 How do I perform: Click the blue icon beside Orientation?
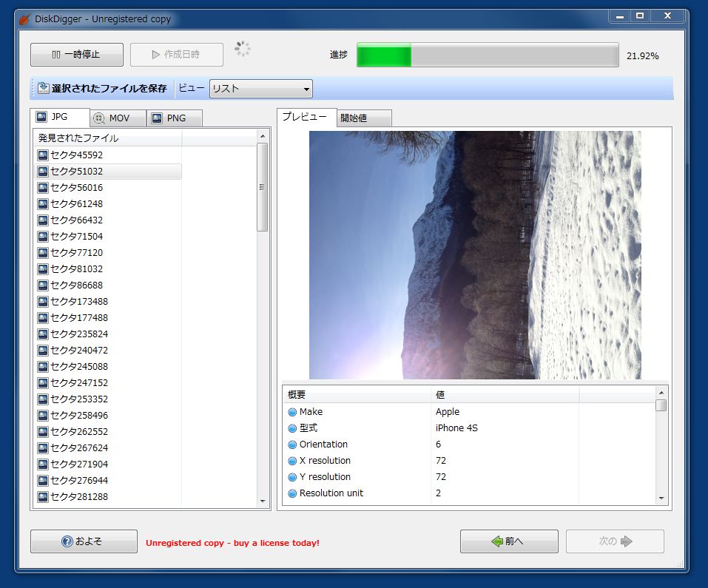pos(292,445)
